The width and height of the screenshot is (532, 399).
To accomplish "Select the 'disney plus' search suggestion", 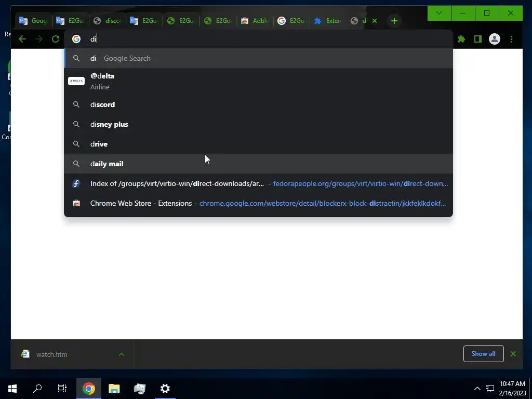I will pos(258,124).
